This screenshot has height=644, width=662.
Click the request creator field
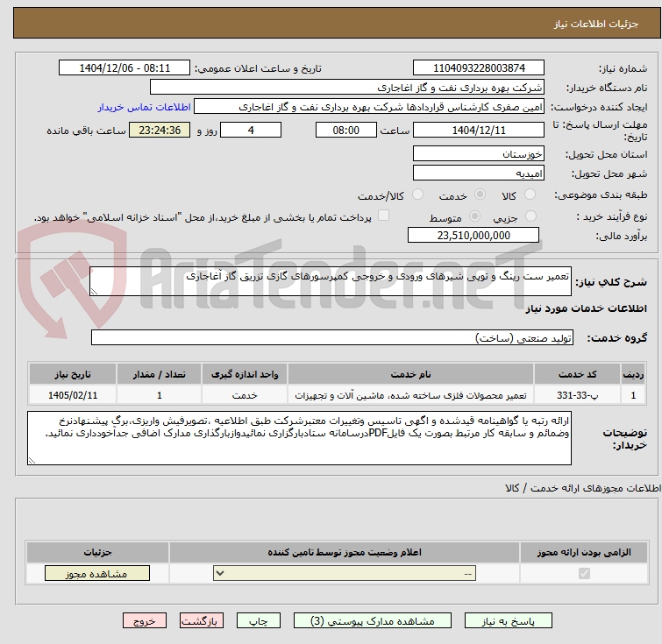[369, 107]
